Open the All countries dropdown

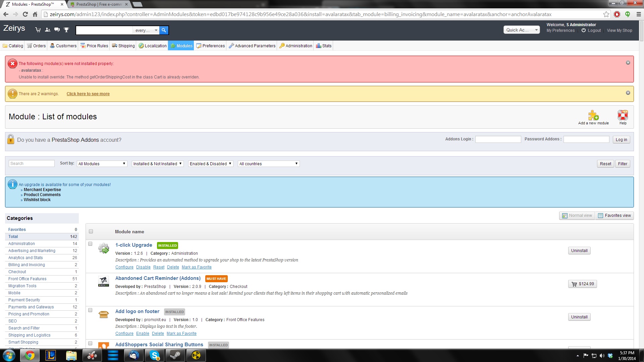[268, 164]
